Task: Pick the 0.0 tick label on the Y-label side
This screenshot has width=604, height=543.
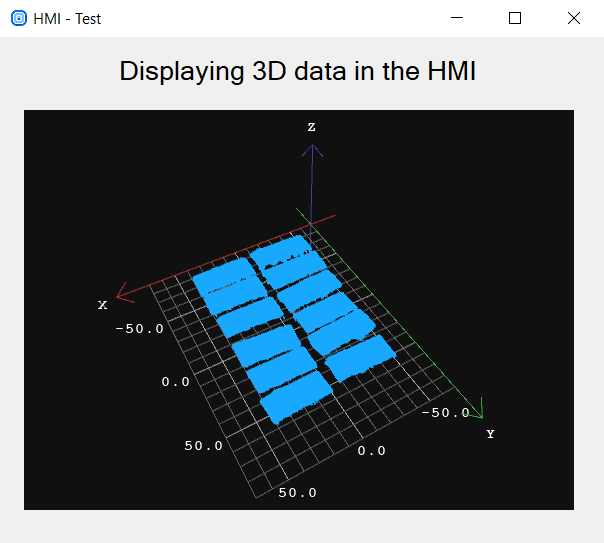Action: pyautogui.click(x=371, y=451)
